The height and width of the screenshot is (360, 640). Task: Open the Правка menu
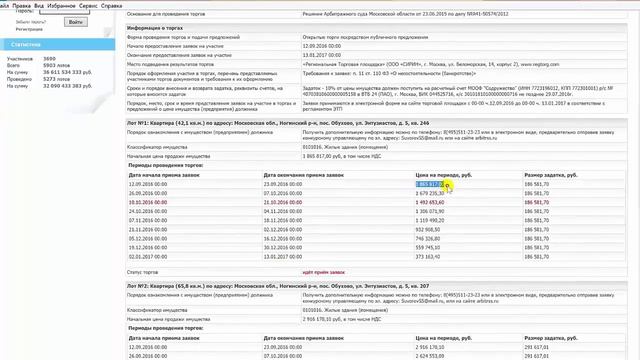click(21, 6)
